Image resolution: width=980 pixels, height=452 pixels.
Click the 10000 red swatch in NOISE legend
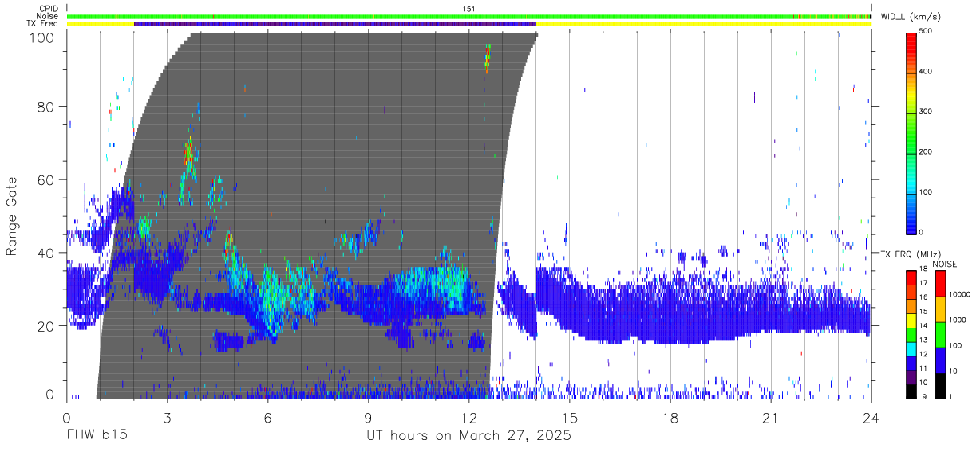pyautogui.click(x=939, y=284)
